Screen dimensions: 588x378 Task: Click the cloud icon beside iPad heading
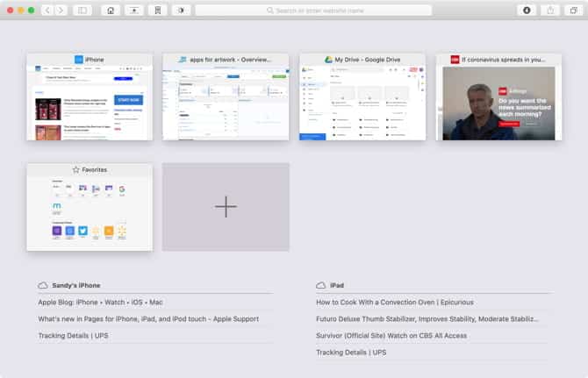click(x=321, y=285)
